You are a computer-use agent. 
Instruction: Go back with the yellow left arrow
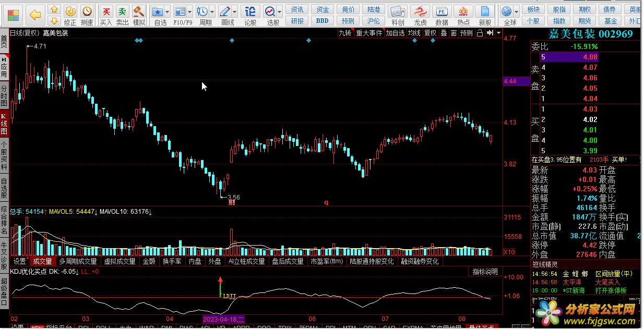(35, 15)
